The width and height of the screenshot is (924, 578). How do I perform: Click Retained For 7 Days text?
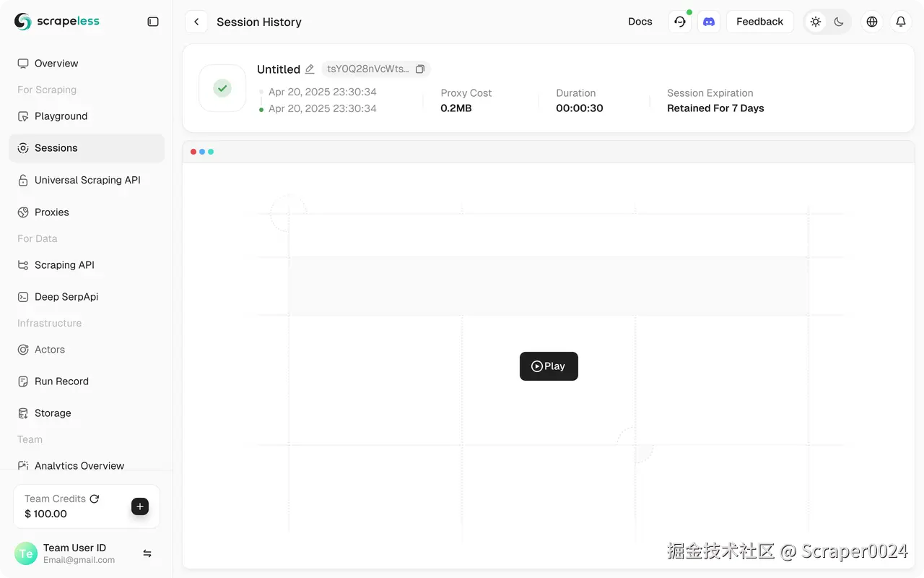click(715, 108)
